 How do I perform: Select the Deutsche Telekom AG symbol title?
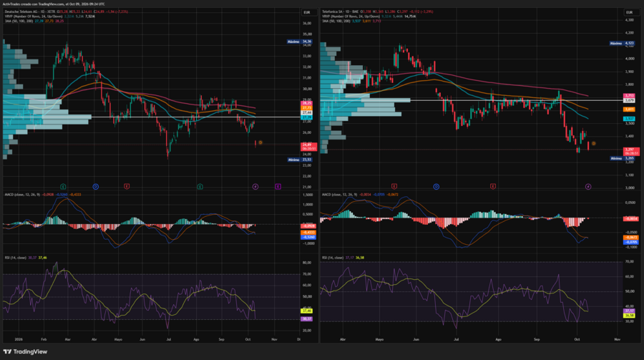point(19,11)
